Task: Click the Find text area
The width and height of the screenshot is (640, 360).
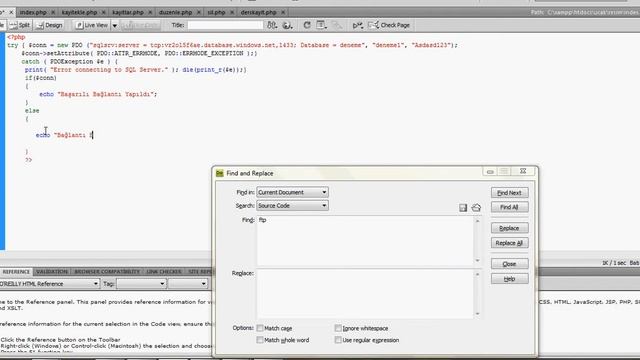Action: [365, 241]
